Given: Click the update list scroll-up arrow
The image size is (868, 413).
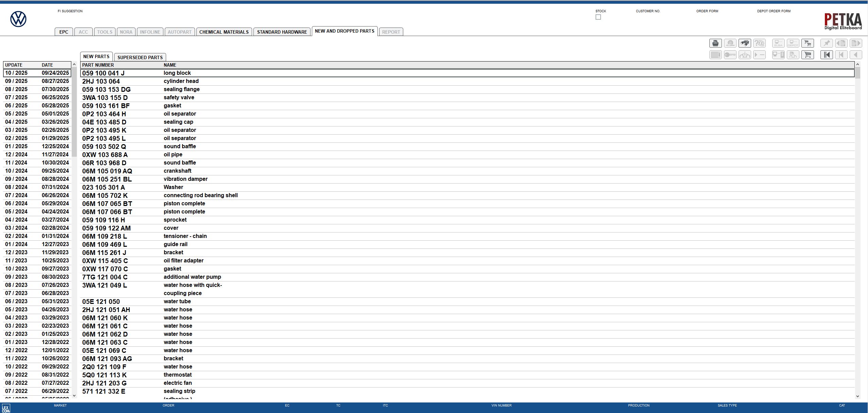Looking at the screenshot, I should pyautogui.click(x=74, y=65).
